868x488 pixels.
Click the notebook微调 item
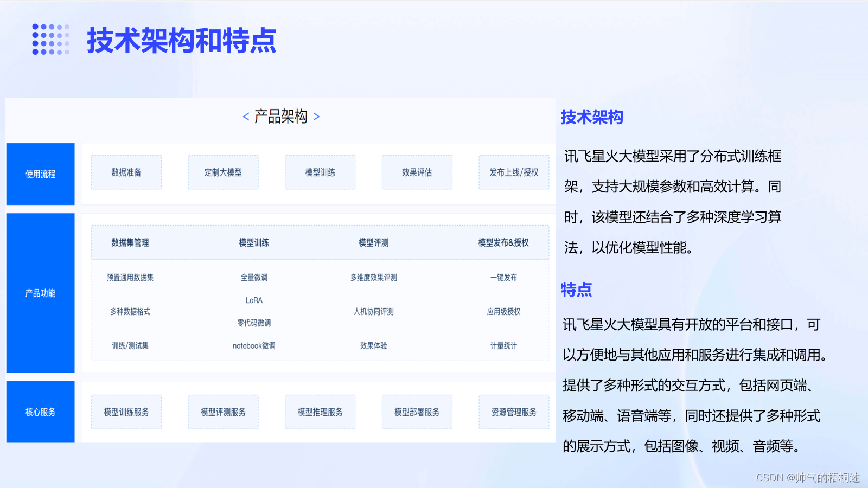(254, 345)
